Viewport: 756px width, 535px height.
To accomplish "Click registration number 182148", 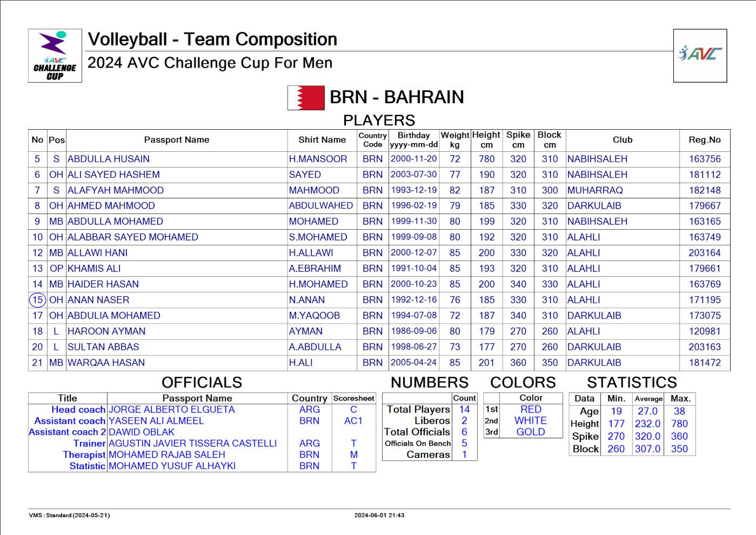I will pyautogui.click(x=705, y=190).
